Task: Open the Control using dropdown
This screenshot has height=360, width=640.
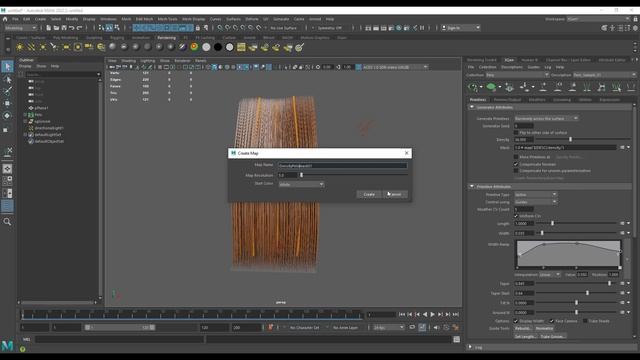Action: point(536,202)
